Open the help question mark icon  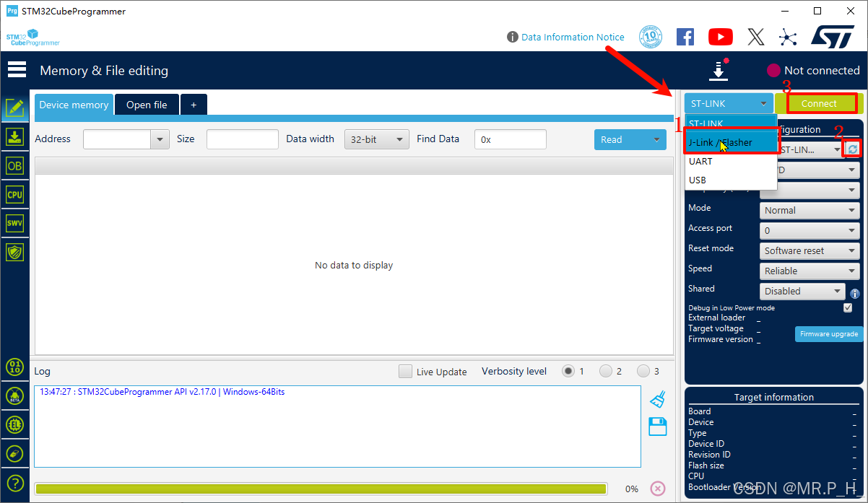pyautogui.click(x=14, y=484)
